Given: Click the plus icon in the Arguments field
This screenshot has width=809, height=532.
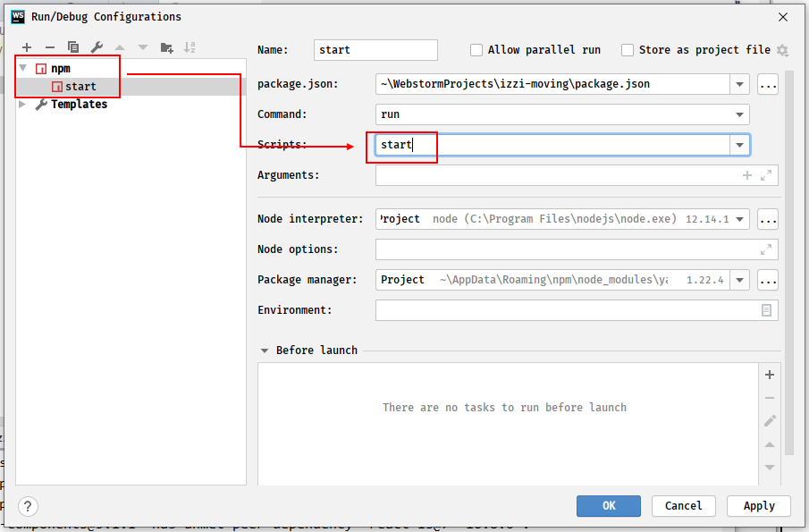Looking at the screenshot, I should click(747, 175).
